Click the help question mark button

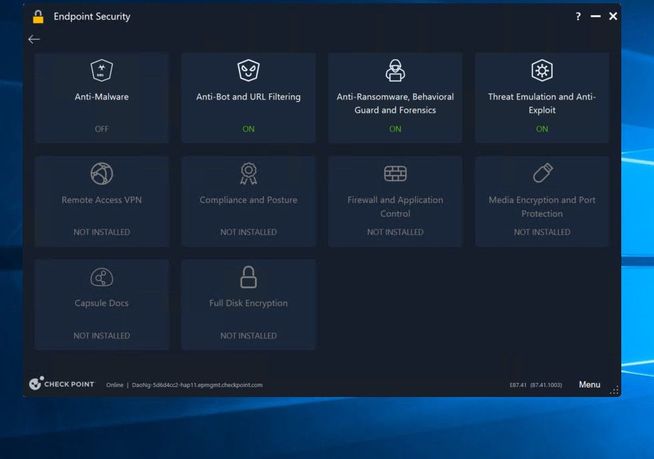click(x=578, y=17)
